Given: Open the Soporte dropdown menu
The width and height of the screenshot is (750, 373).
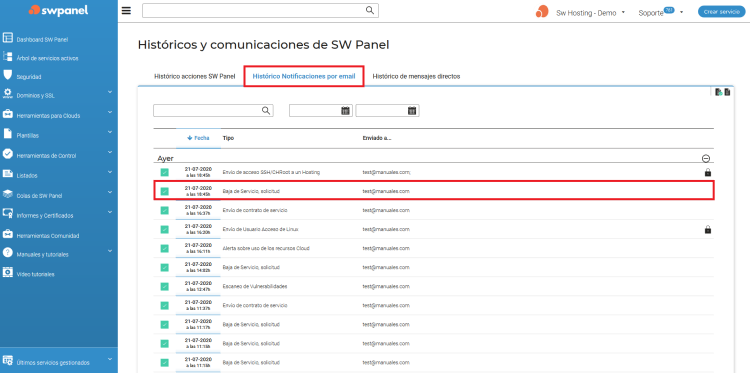Looking at the screenshot, I should pyautogui.click(x=661, y=13).
